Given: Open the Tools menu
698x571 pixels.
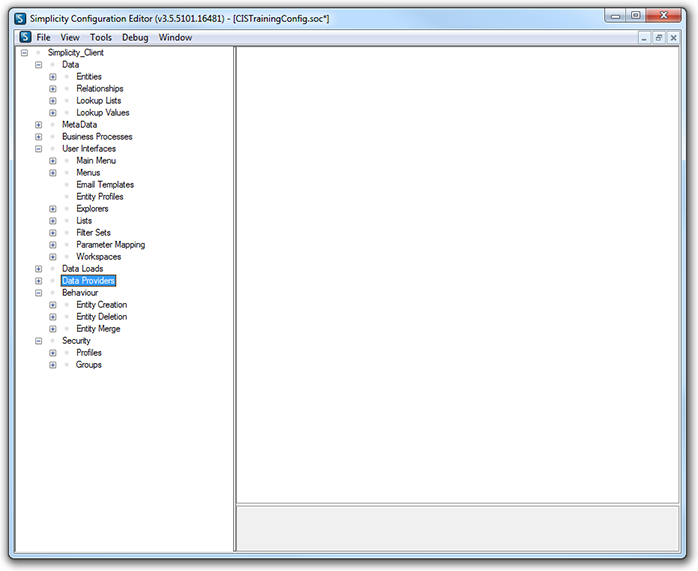Looking at the screenshot, I should [101, 37].
